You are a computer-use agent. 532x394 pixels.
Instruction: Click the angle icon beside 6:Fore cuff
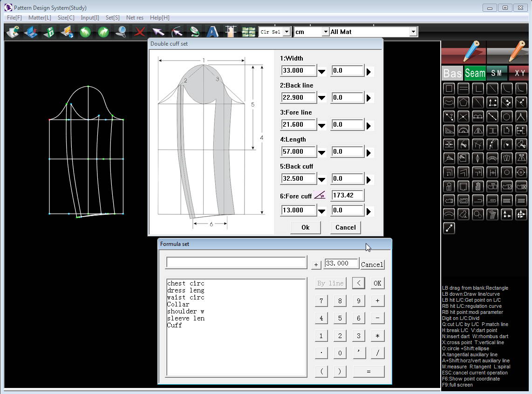coord(320,196)
